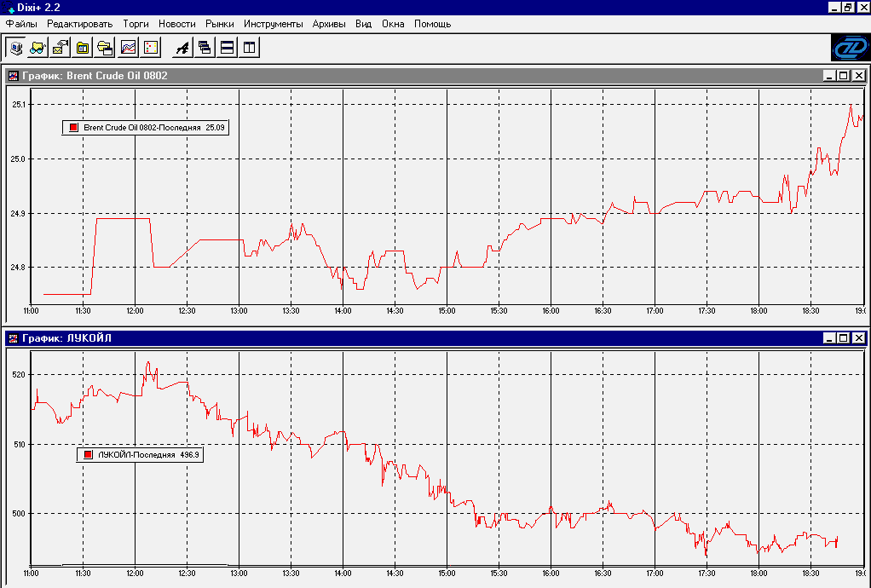Viewport: 871px width, 588px height.
Task: Maximize the Brent Crude Oil chart window
Action: (843, 76)
